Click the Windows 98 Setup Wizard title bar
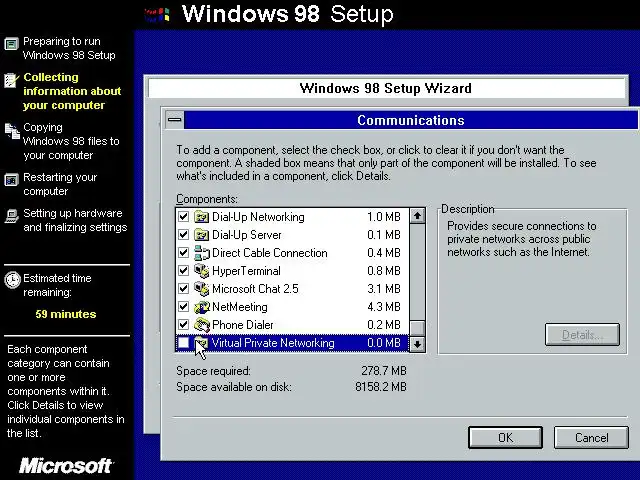 386,88
